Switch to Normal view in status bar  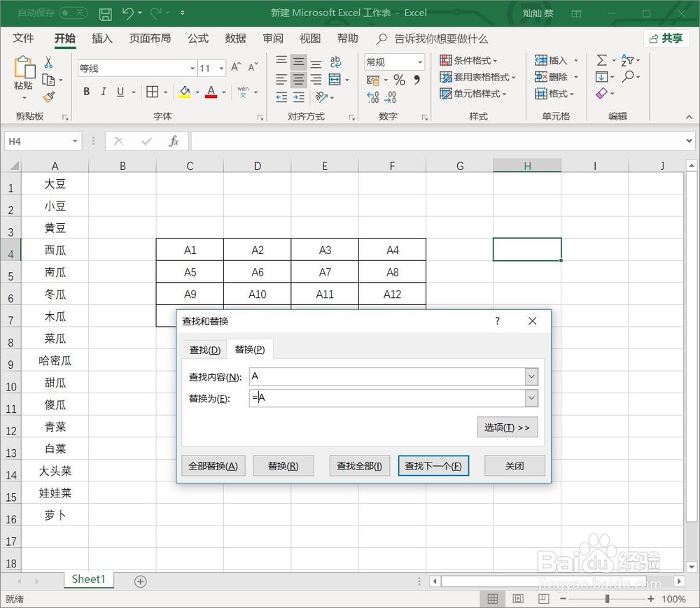[x=492, y=599]
